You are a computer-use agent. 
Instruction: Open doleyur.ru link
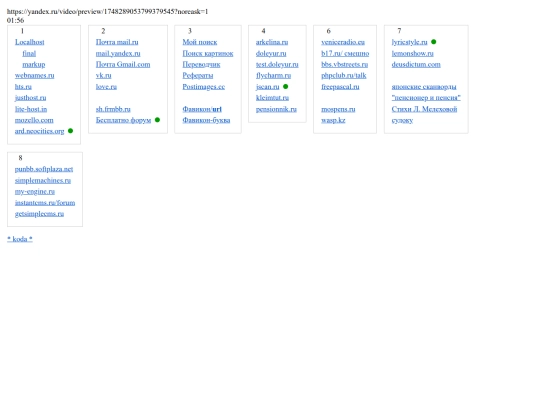pyautogui.click(x=271, y=53)
